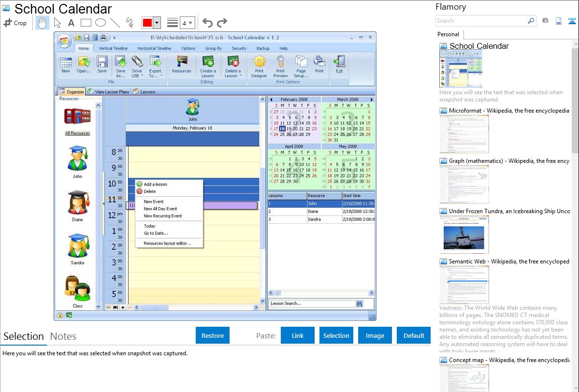This screenshot has width=579, height=392.
Task: Open the Group By ribbon tab
Action: [214, 48]
